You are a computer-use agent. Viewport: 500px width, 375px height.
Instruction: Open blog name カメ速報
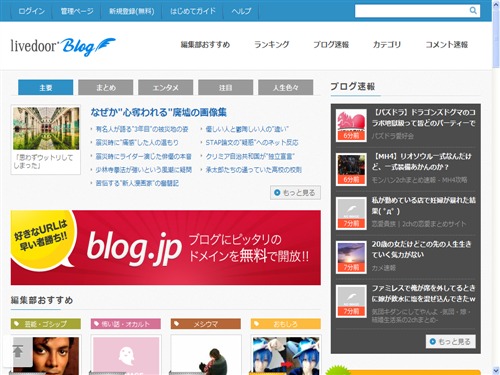click(384, 268)
